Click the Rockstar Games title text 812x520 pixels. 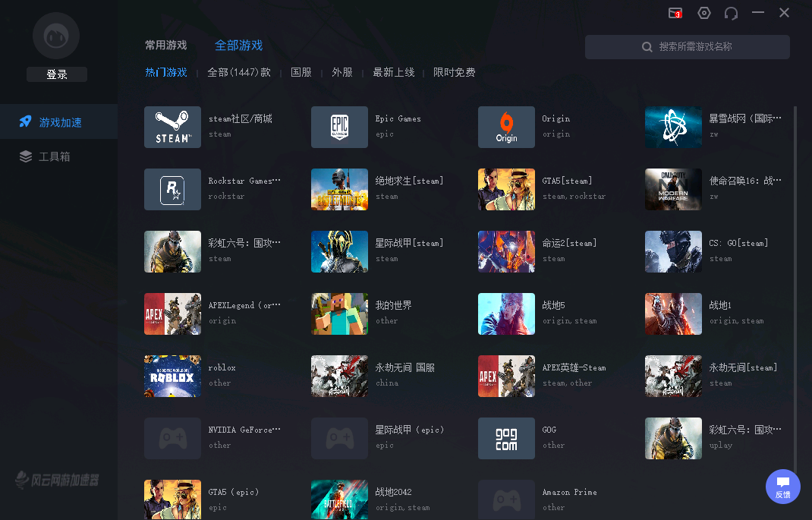(244, 181)
